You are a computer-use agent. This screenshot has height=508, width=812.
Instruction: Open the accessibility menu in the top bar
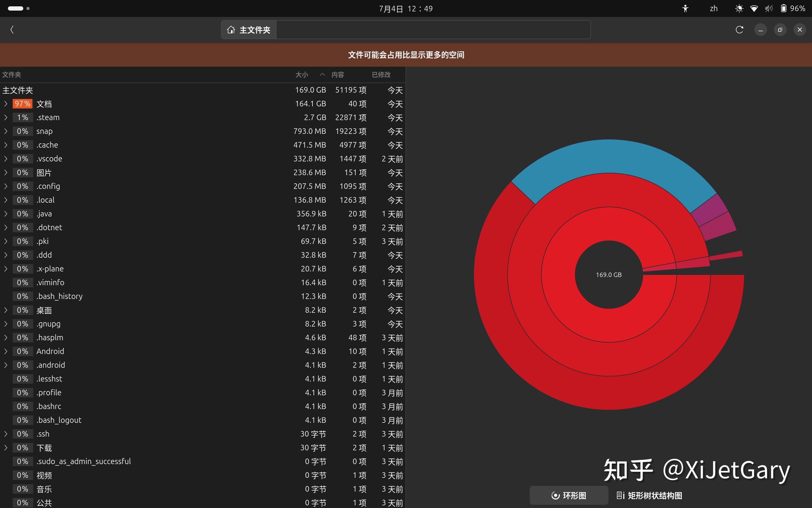click(x=685, y=8)
